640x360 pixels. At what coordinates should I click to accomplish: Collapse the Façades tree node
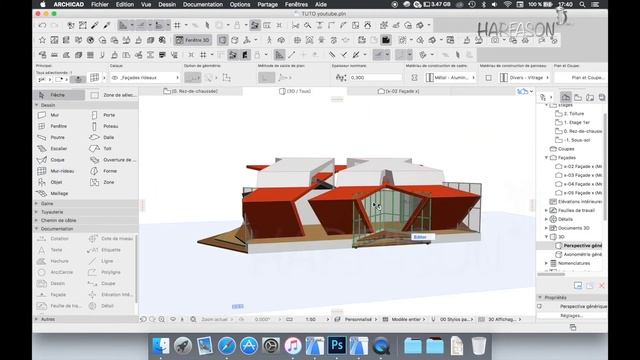(x=547, y=158)
